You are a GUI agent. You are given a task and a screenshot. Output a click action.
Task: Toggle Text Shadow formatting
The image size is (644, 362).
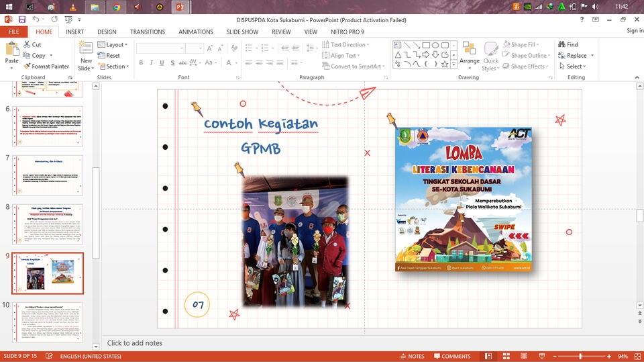tap(172, 62)
